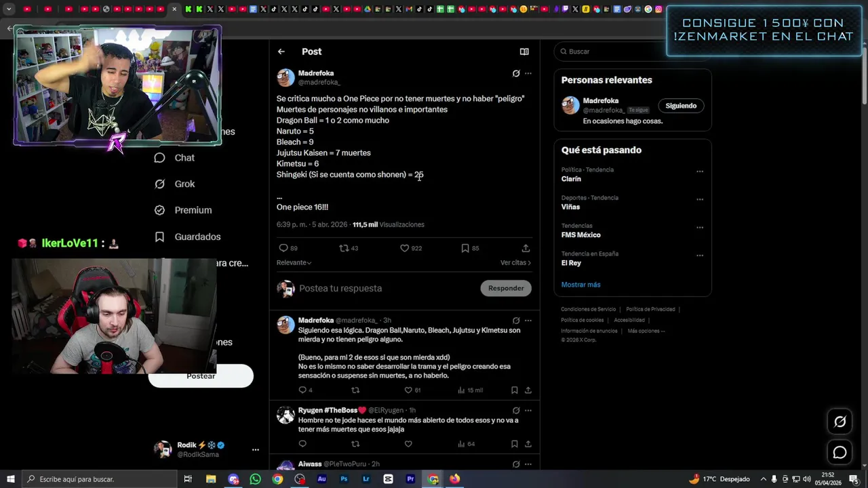Open browser tab list dropdown arrow
Screen dimensions: 868x488
[9, 9]
